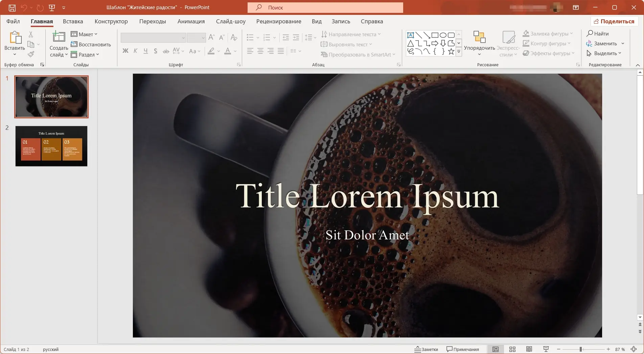Switch to slide sorter view

(x=512, y=349)
